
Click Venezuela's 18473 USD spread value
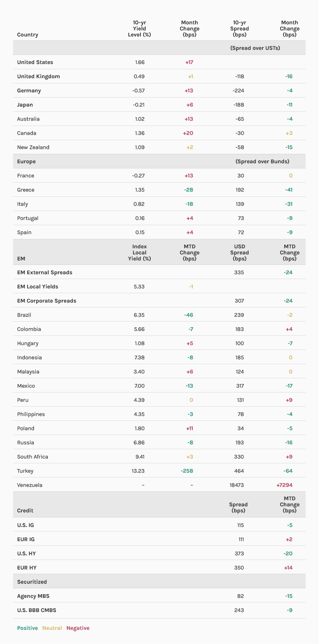coord(237,485)
